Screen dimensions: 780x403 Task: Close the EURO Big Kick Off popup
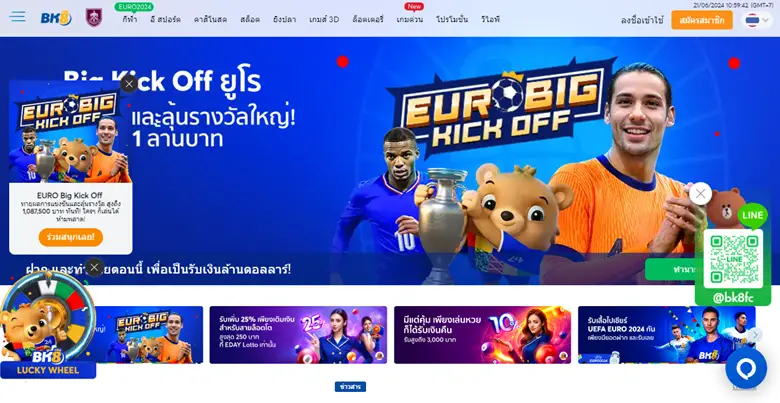point(129,84)
